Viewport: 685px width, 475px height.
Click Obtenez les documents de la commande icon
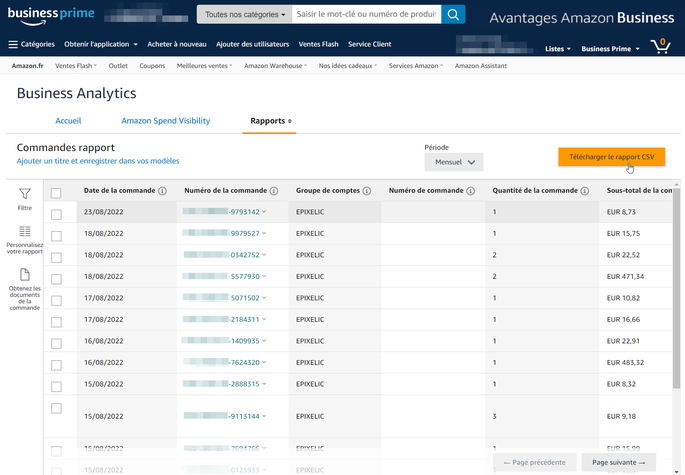25,274
